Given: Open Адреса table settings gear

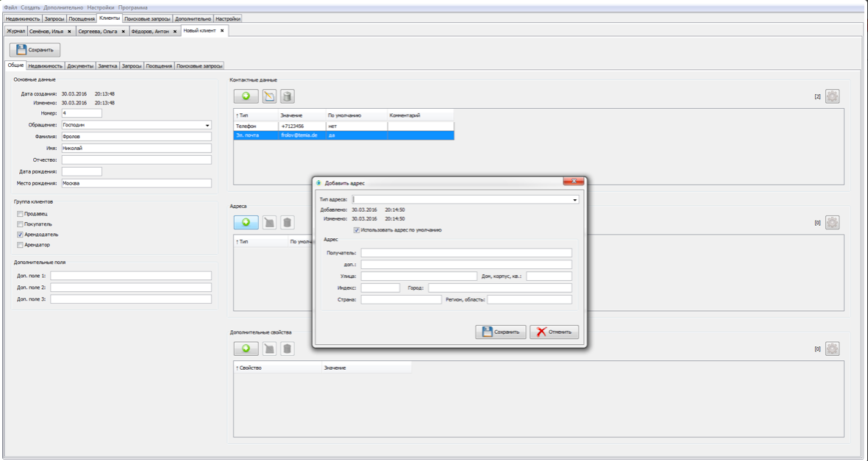Looking at the screenshot, I should [x=833, y=223].
